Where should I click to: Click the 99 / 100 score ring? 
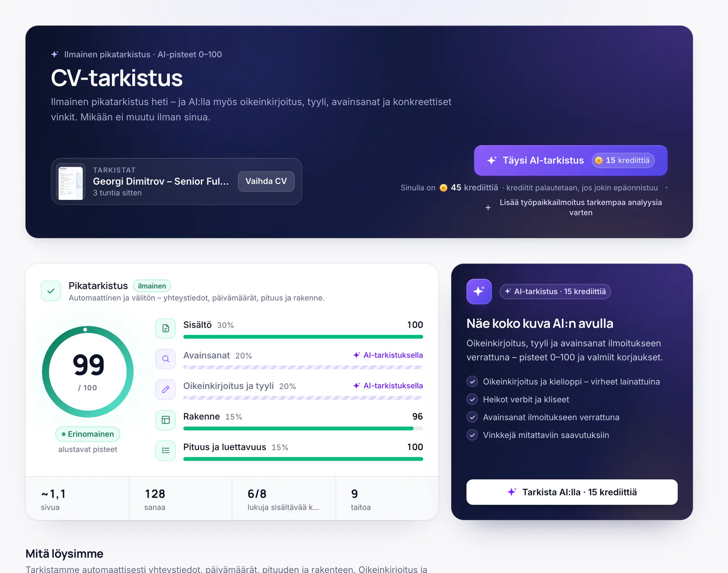(88, 372)
